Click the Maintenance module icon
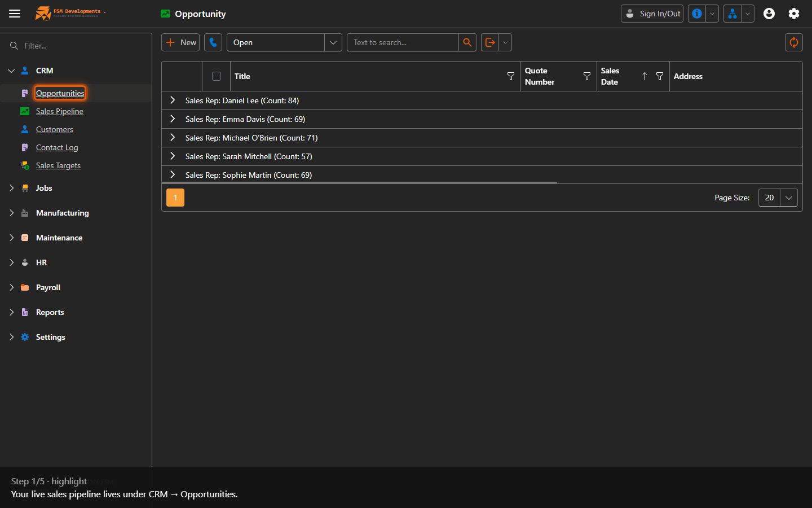The height and width of the screenshot is (508, 812). point(25,238)
